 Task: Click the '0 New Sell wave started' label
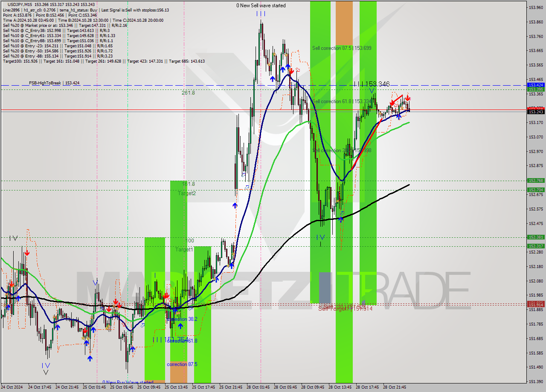coord(261,6)
